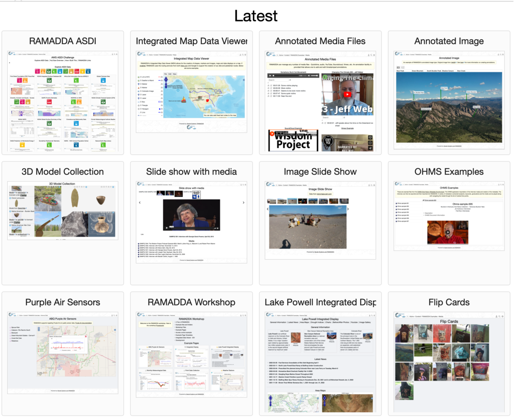
Task: Select the RAMADDA Workshop card title
Action: [191, 302]
